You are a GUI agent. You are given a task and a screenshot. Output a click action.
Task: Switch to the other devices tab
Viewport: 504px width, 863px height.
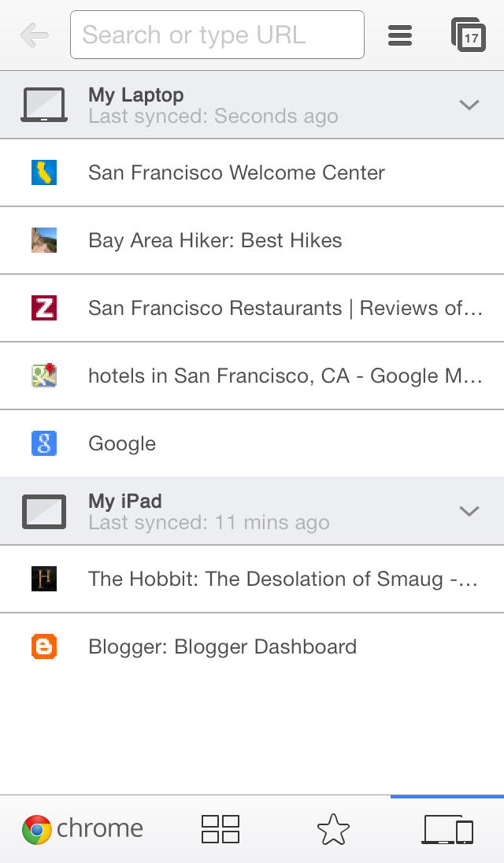(x=448, y=830)
